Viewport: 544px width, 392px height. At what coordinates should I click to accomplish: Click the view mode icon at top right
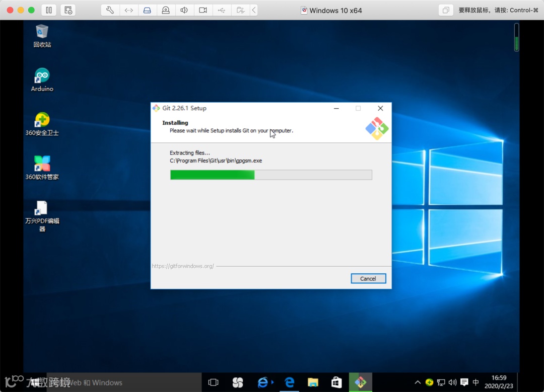coord(446,10)
